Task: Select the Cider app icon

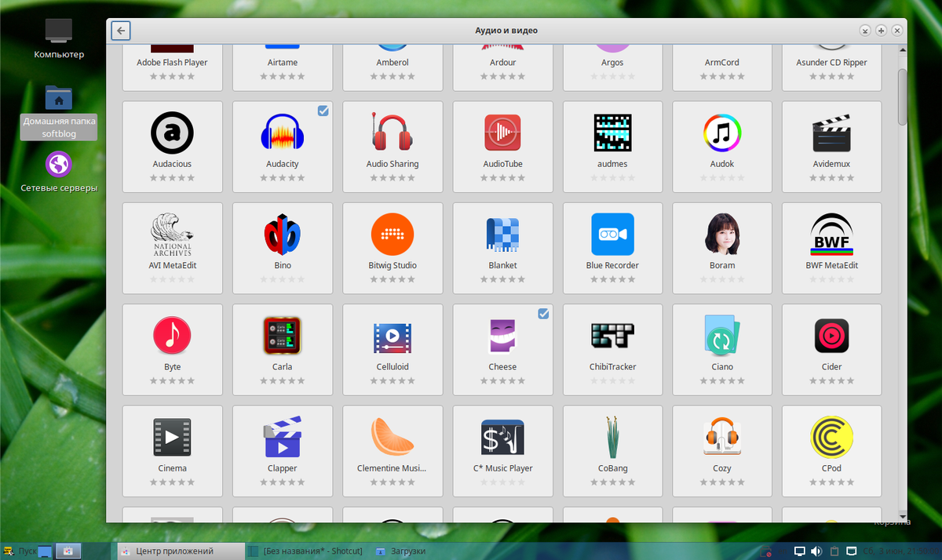Action: [832, 336]
